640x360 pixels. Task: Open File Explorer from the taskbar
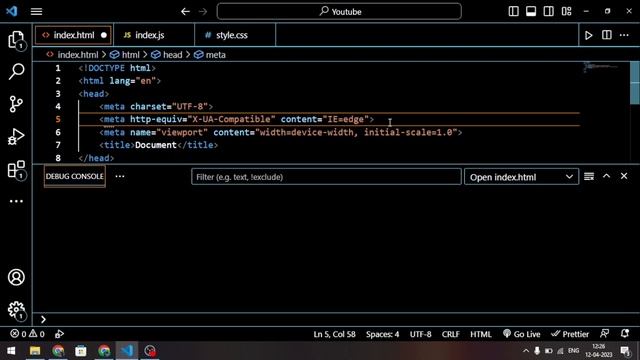click(35, 351)
